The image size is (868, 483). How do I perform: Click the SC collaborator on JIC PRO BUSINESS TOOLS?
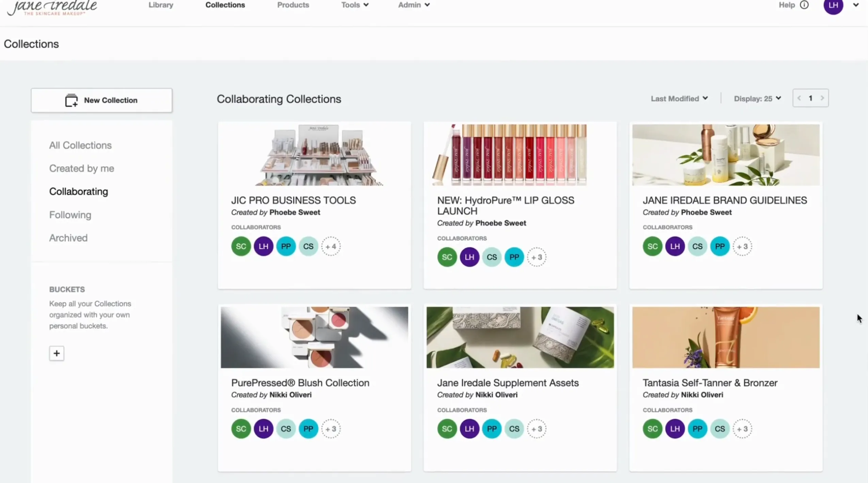coord(241,246)
